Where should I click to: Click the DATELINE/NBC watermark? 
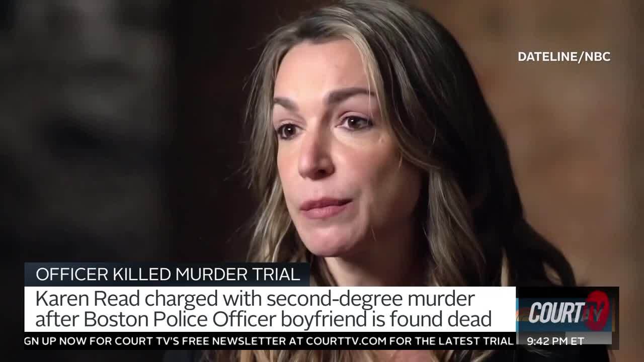point(564,57)
